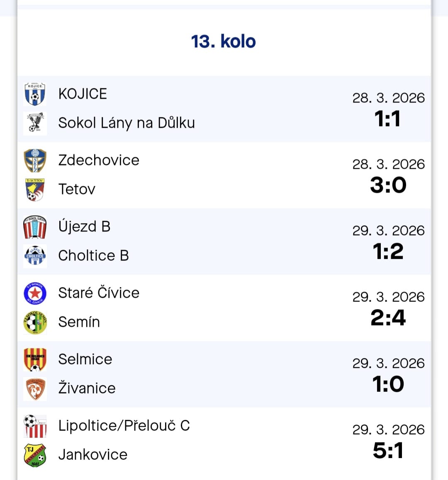The image size is (448, 480).
Task: Click the KOJICE club crest icon
Action: (35, 94)
